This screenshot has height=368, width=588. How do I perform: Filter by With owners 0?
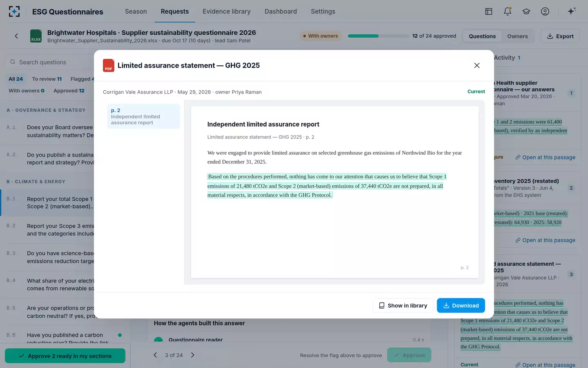coord(27,91)
